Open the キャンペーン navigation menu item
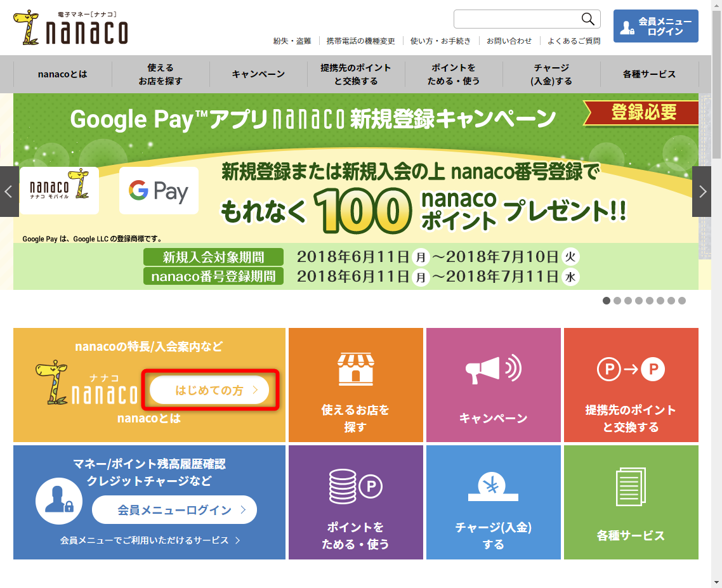 (258, 74)
